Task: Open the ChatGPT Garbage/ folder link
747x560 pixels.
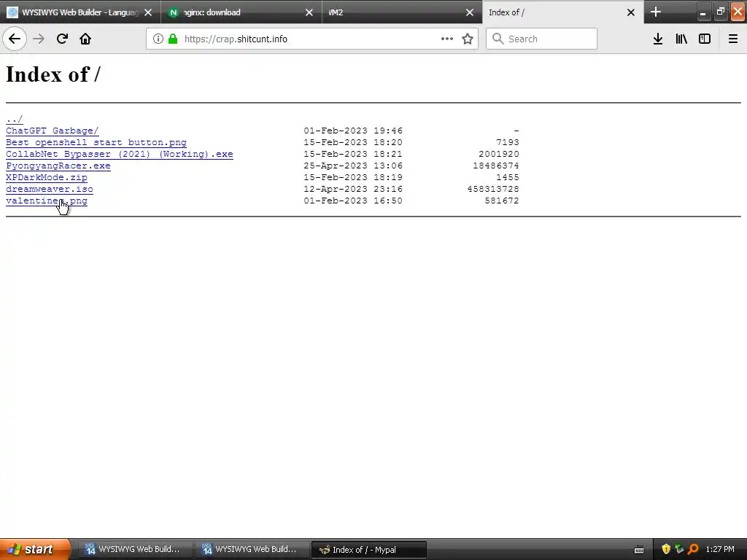Action: (x=53, y=131)
